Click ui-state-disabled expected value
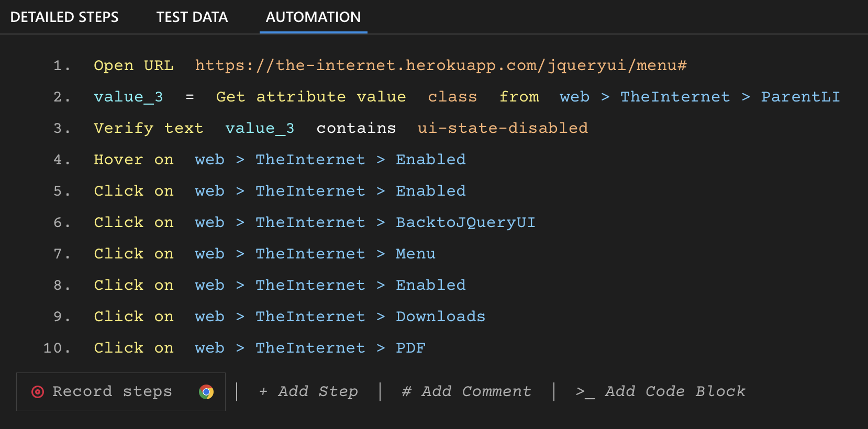This screenshot has height=429, width=868. (x=503, y=128)
